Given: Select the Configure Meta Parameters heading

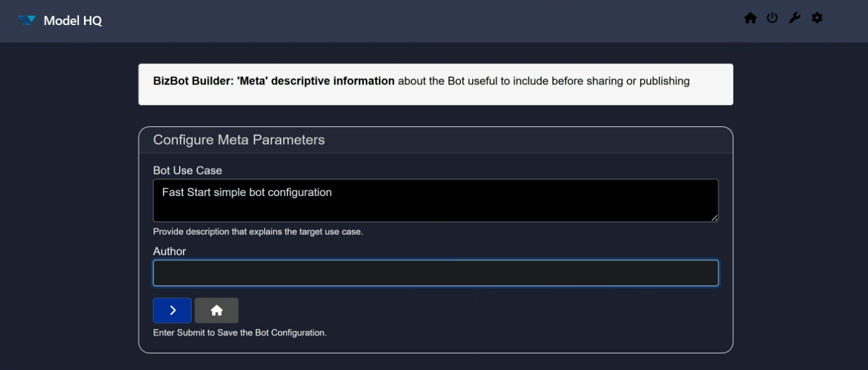Looking at the screenshot, I should (x=239, y=140).
